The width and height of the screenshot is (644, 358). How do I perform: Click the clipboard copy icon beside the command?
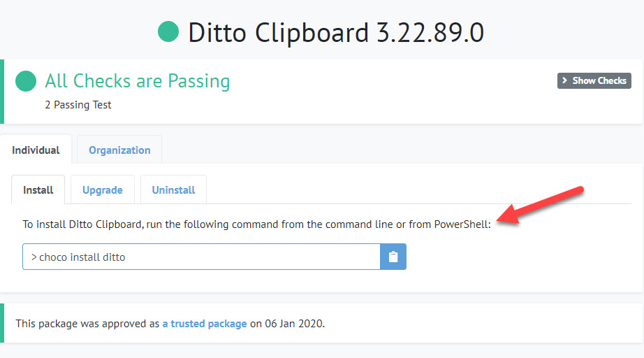(x=393, y=257)
